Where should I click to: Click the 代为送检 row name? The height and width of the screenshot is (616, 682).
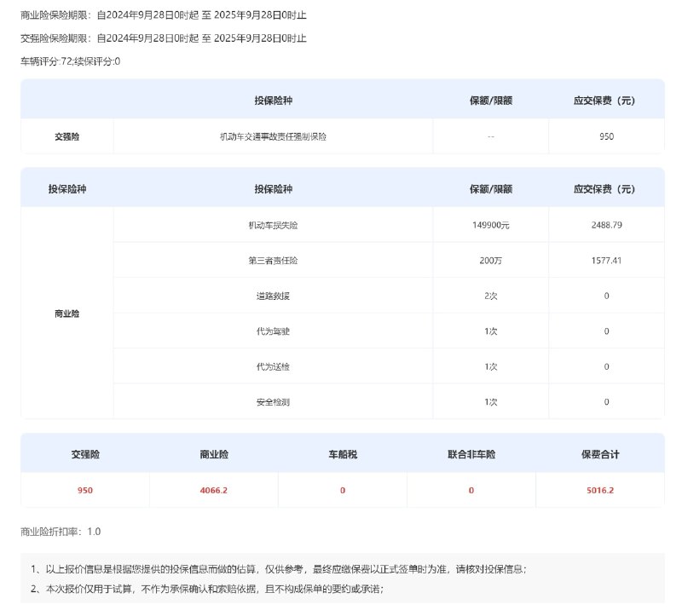[x=273, y=366]
